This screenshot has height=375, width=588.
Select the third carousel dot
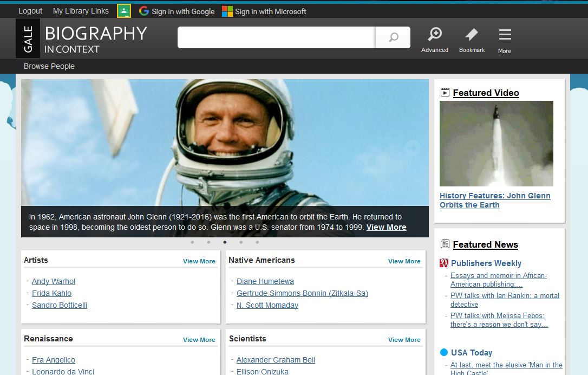coord(225,242)
